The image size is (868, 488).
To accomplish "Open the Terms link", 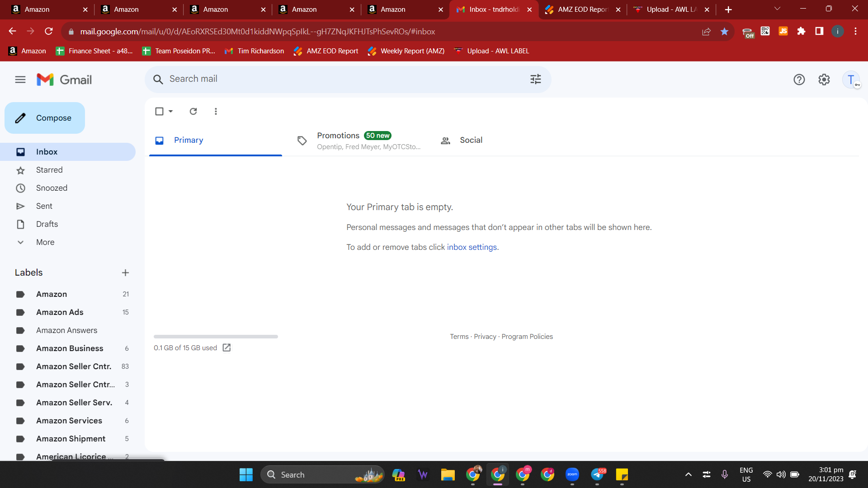I will [x=459, y=337].
